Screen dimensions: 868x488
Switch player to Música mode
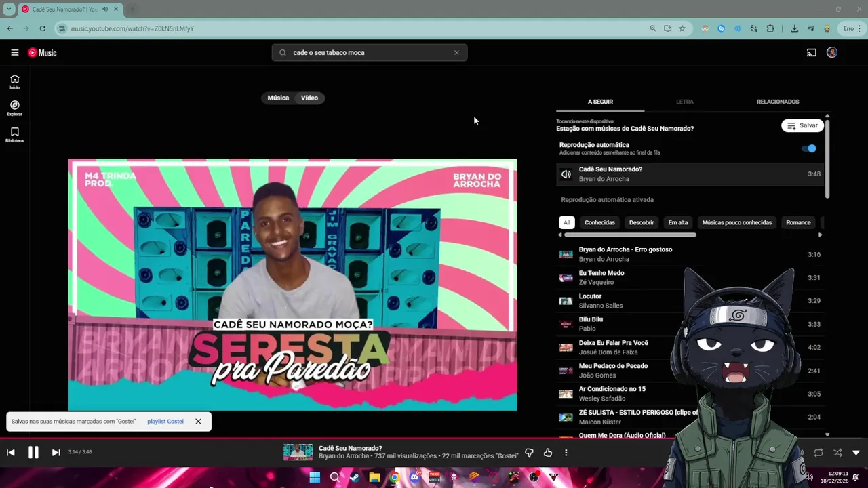pyautogui.click(x=278, y=98)
